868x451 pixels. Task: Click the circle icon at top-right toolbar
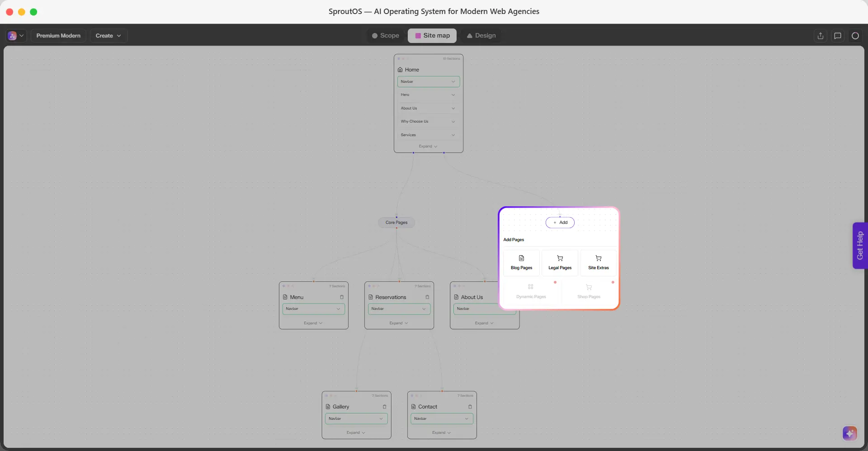pyautogui.click(x=855, y=36)
